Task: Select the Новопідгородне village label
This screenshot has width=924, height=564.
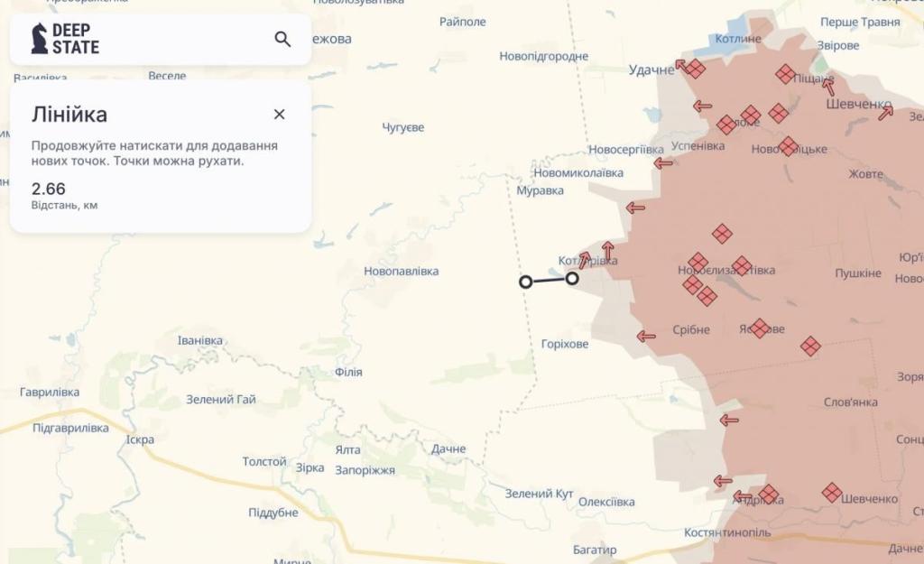Action: (x=544, y=56)
